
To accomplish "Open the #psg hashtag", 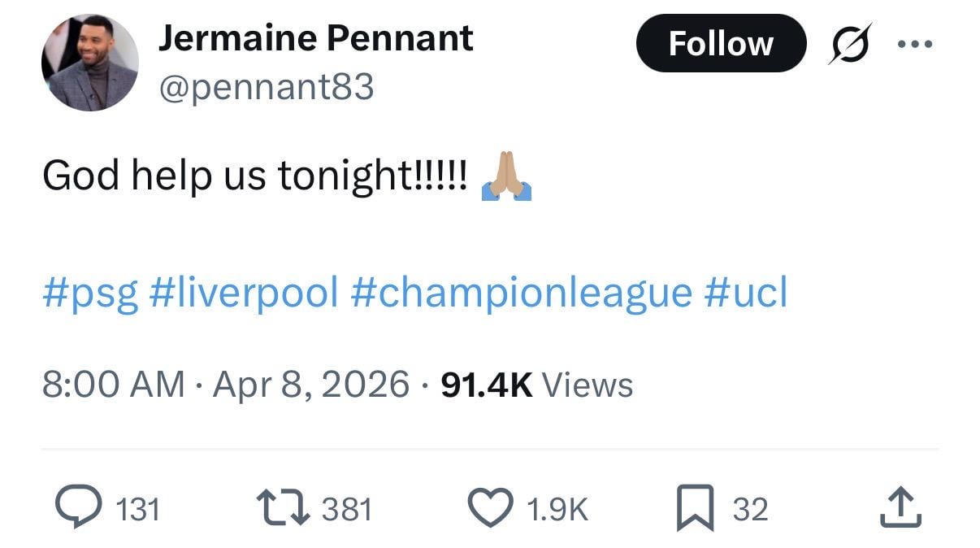I will point(89,293).
